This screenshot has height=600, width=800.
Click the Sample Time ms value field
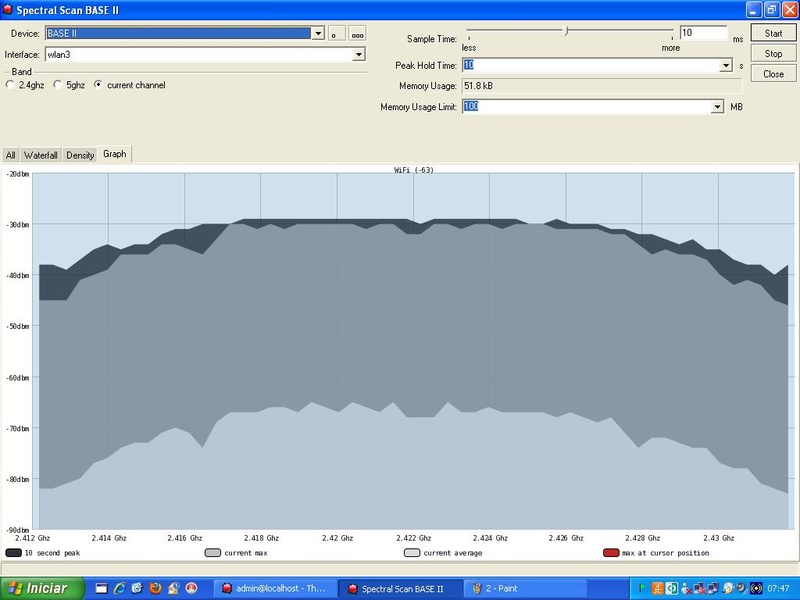point(704,33)
